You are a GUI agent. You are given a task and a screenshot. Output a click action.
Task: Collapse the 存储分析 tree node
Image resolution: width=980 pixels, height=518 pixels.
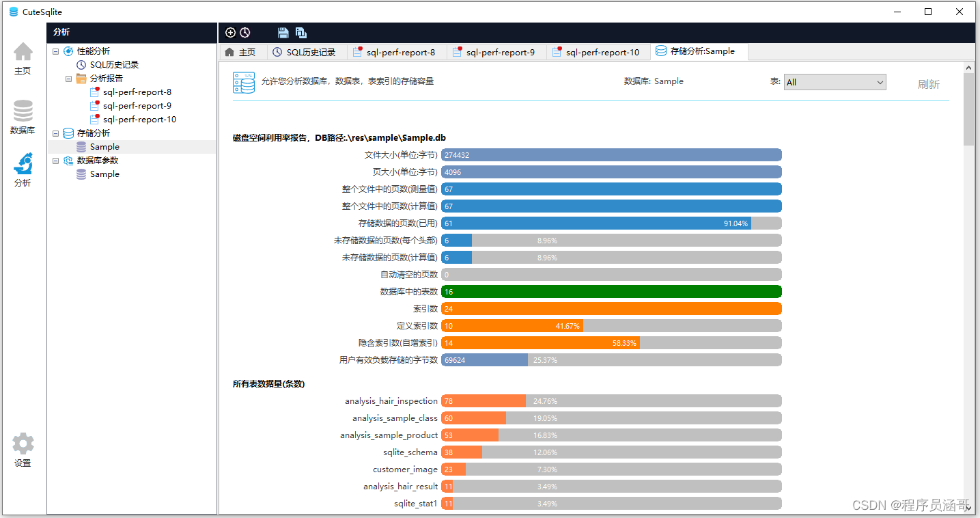[x=55, y=133]
